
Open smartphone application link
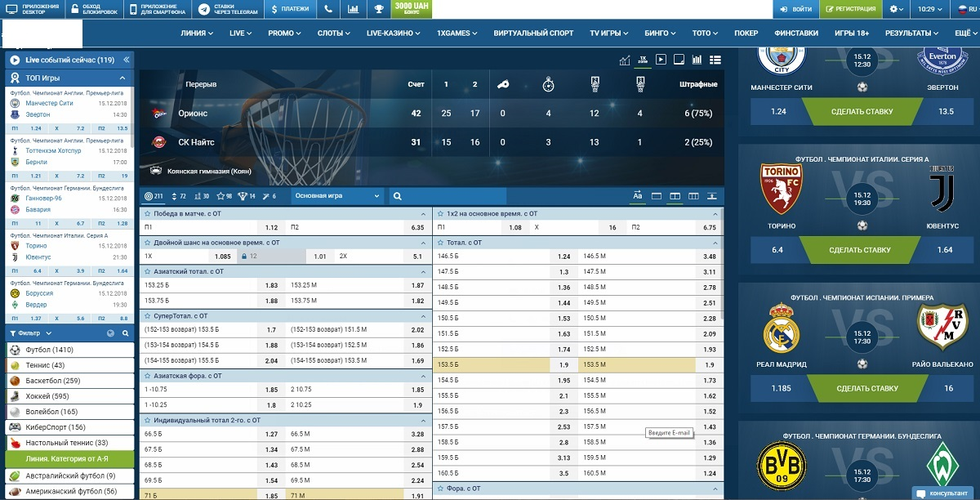(159, 9)
